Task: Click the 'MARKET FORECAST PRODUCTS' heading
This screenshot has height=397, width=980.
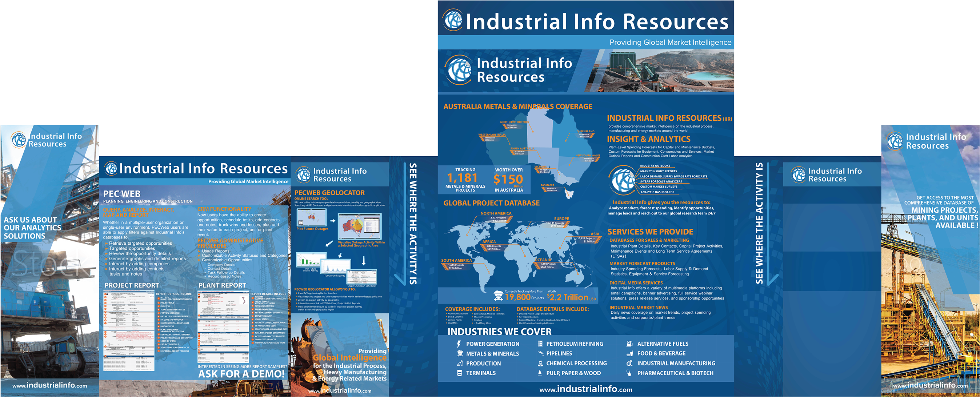Action: pos(642,264)
